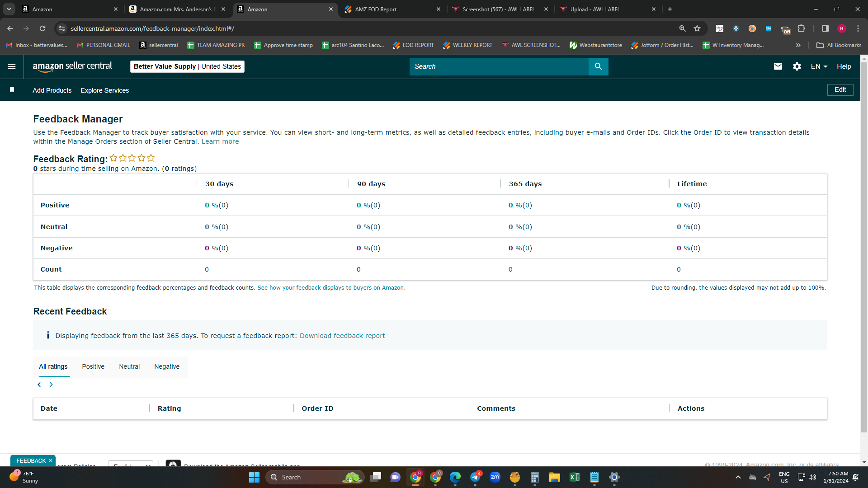Switch to the AMZ EOD Report tab
868x488 pixels.
pyautogui.click(x=392, y=9)
